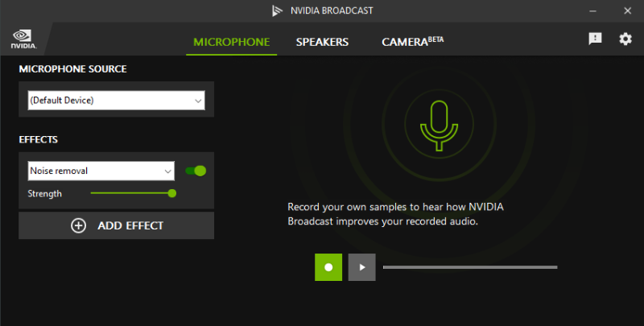Switch to the Speakers tab

click(x=323, y=42)
